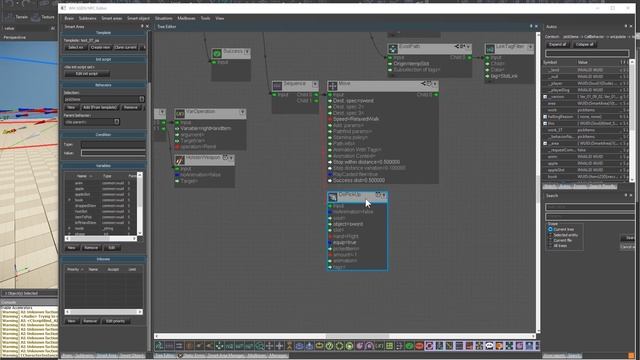Click the Edit priority button under Inboxes
The height and width of the screenshot is (360, 640).
click(116, 321)
